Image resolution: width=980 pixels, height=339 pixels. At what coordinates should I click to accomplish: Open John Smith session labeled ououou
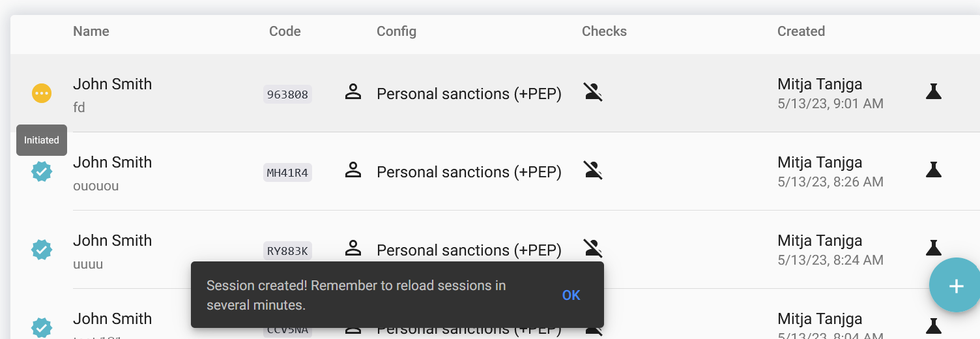click(x=112, y=162)
